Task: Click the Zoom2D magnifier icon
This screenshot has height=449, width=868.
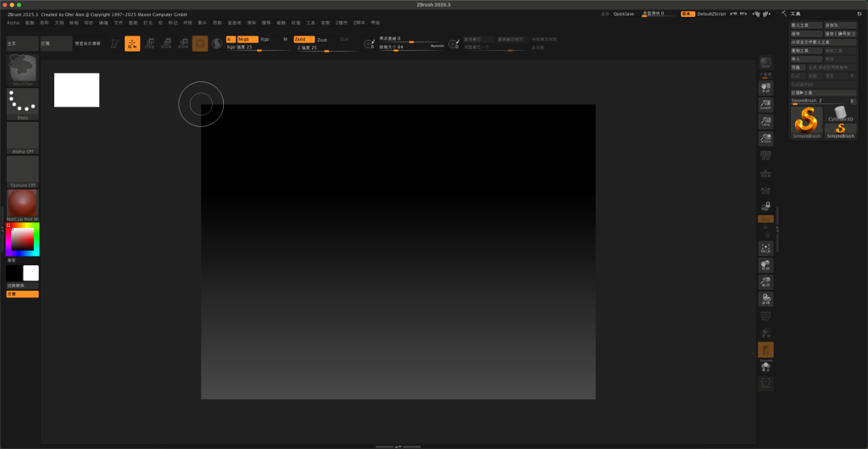Action: (765, 105)
